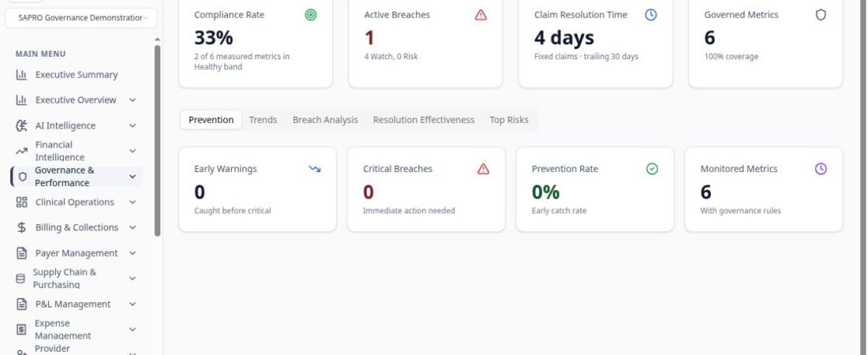Select the Financial Intelligence menu item
Viewport: 868px width, 355px height.
[x=77, y=151]
